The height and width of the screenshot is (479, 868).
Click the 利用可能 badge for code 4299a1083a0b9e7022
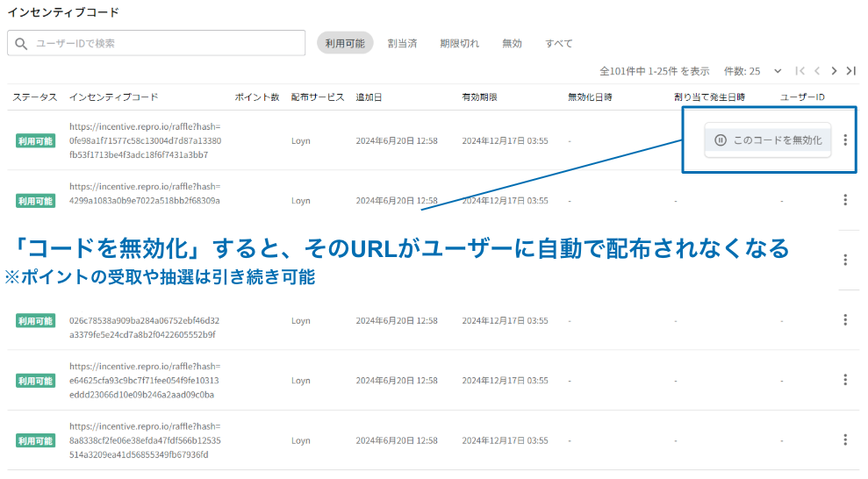[35, 201]
